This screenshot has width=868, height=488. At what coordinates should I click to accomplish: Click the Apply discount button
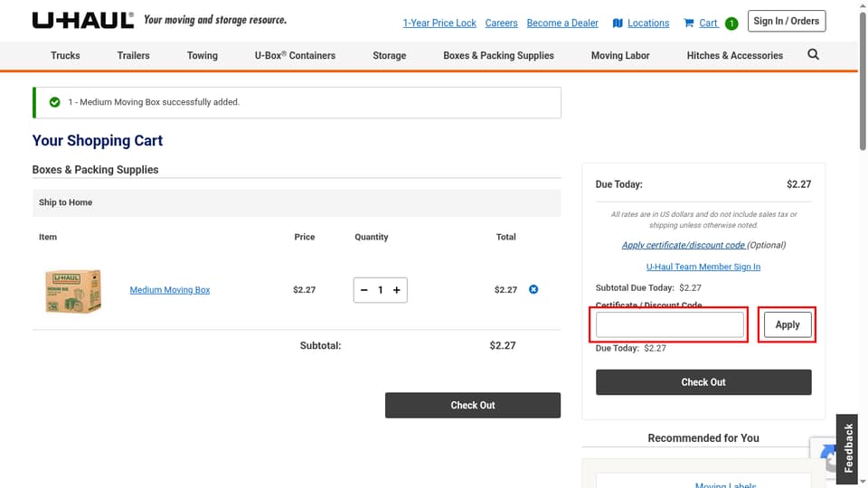[x=788, y=324]
